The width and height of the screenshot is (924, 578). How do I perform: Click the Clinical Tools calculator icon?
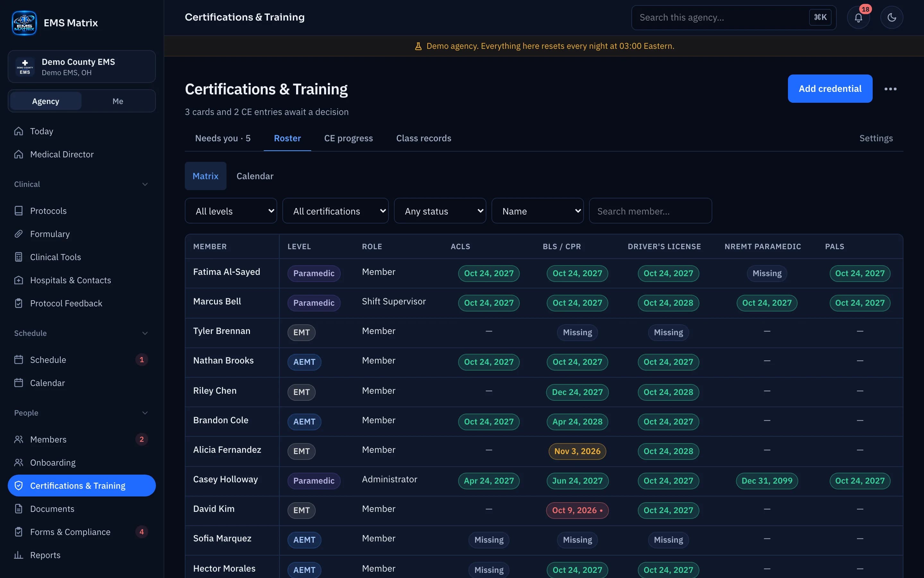coord(18,257)
